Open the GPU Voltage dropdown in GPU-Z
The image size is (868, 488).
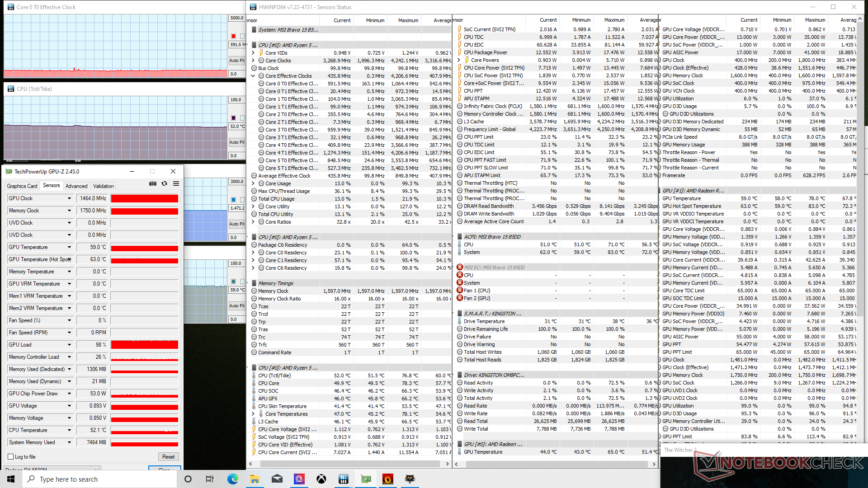point(69,406)
